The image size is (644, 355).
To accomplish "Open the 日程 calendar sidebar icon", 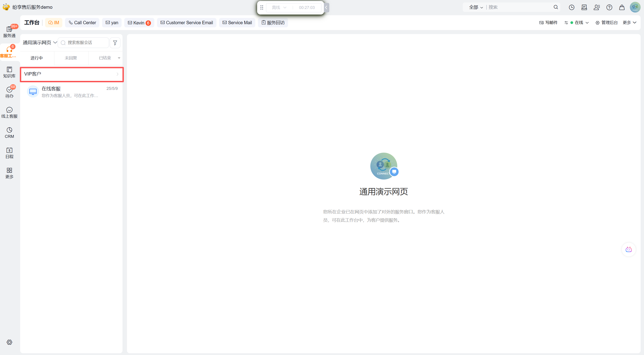I will point(9,153).
